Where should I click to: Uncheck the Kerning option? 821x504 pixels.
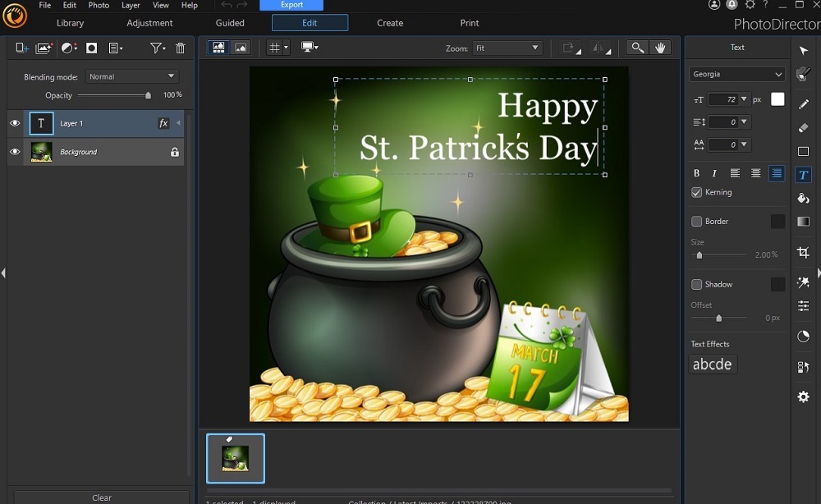695,192
